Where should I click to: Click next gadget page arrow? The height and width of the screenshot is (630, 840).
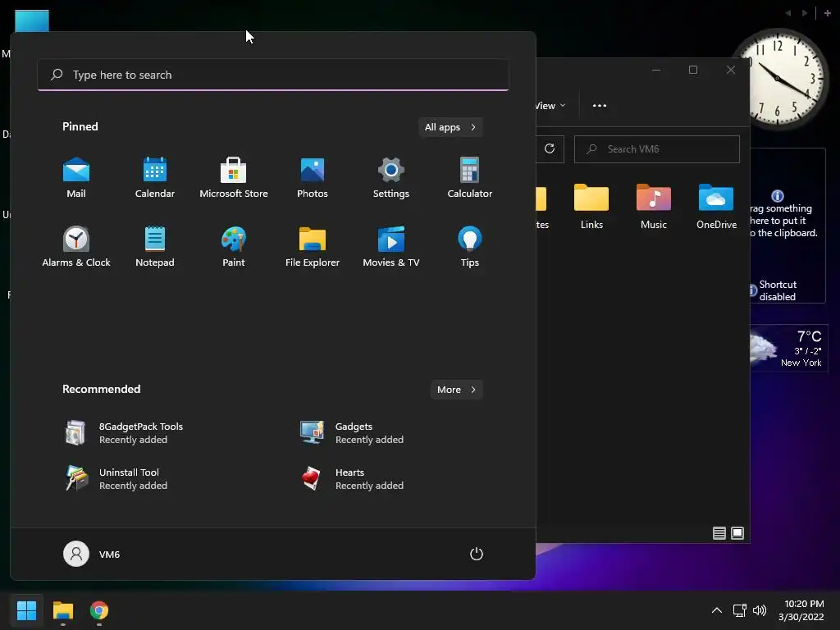[x=804, y=13]
